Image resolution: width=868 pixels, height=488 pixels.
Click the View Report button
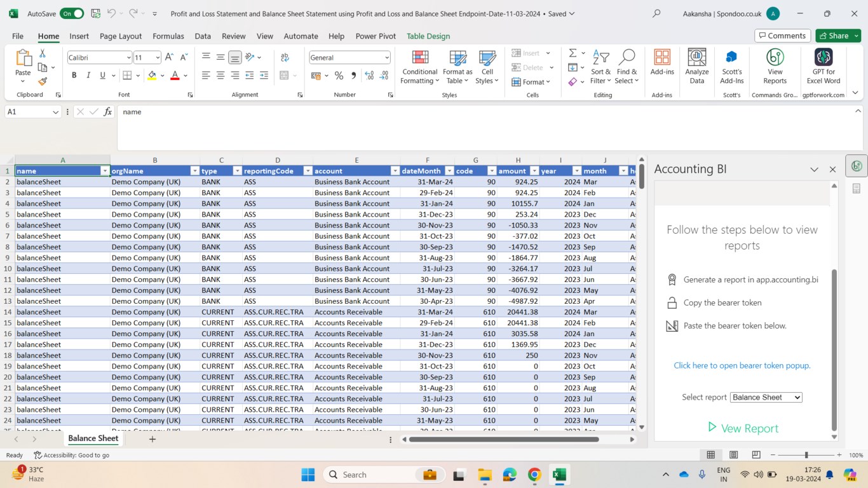(742, 428)
